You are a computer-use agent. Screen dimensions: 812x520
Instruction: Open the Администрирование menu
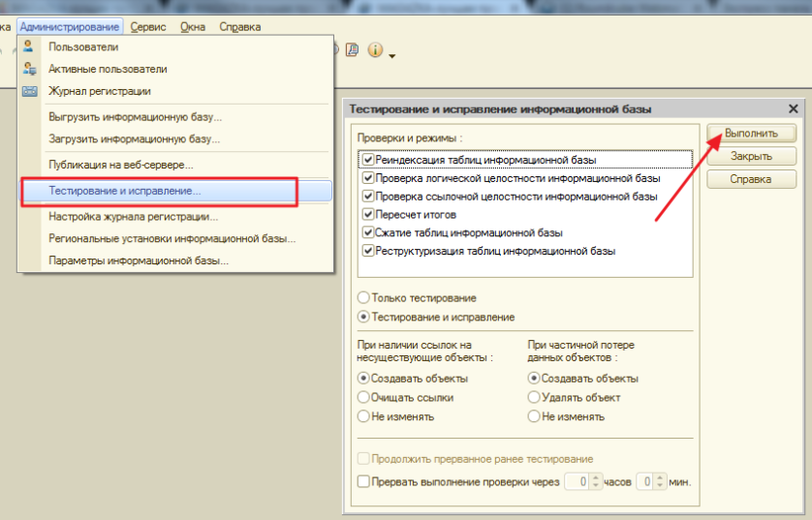click(x=70, y=26)
